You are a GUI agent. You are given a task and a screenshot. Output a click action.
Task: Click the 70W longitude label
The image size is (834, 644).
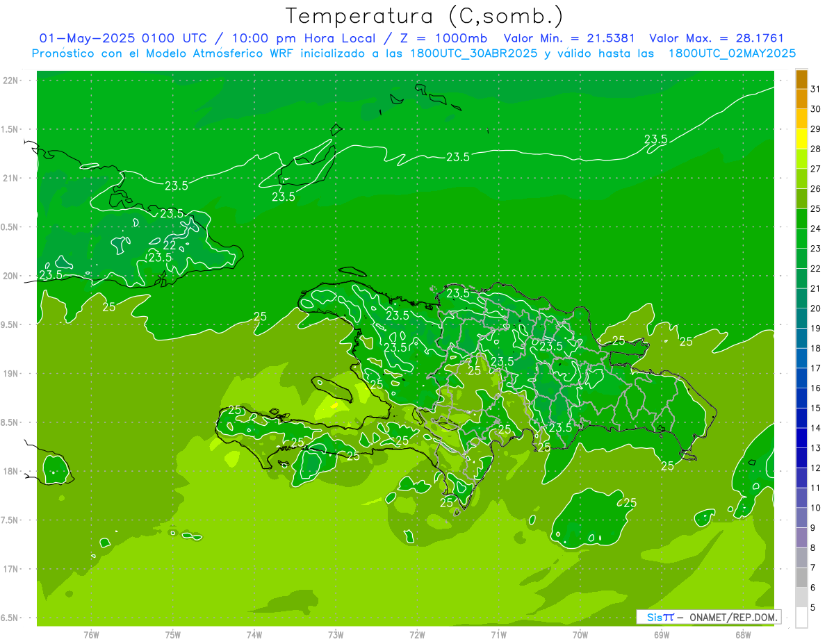(x=580, y=635)
